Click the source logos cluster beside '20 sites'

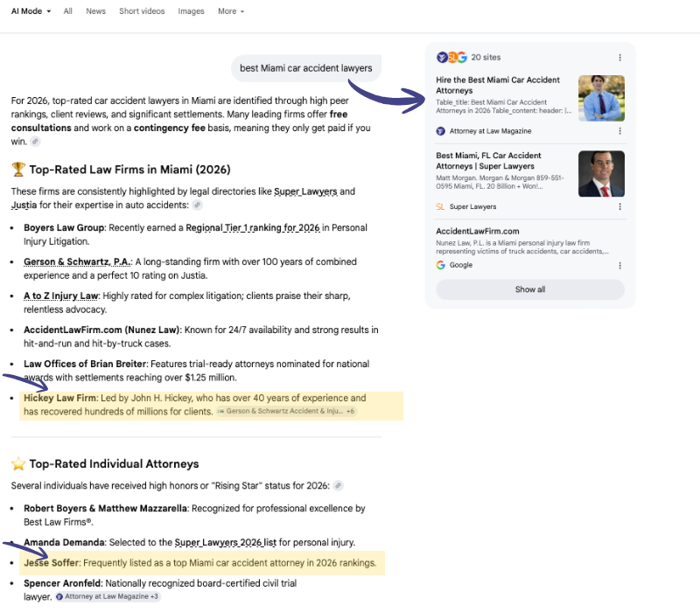[x=451, y=57]
